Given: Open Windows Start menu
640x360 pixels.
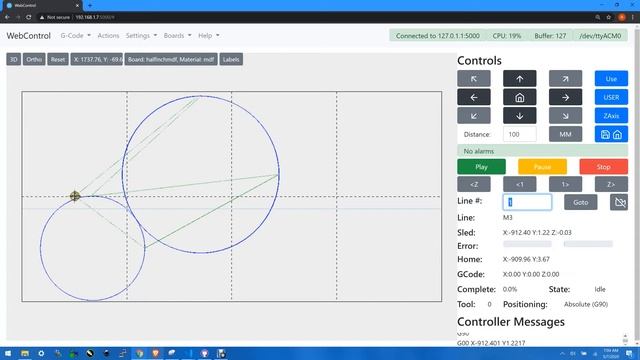Looking at the screenshot, I should click(x=8, y=353).
